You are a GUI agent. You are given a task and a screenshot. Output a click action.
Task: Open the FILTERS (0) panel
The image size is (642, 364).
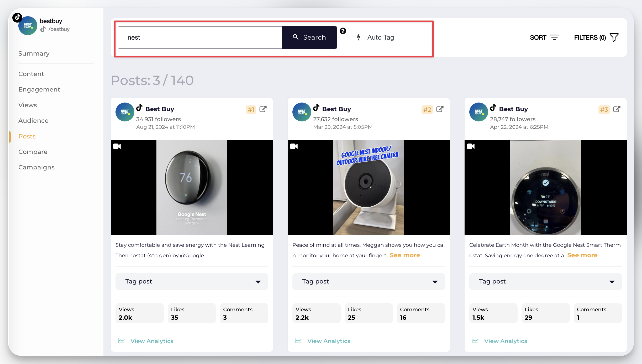pyautogui.click(x=596, y=37)
